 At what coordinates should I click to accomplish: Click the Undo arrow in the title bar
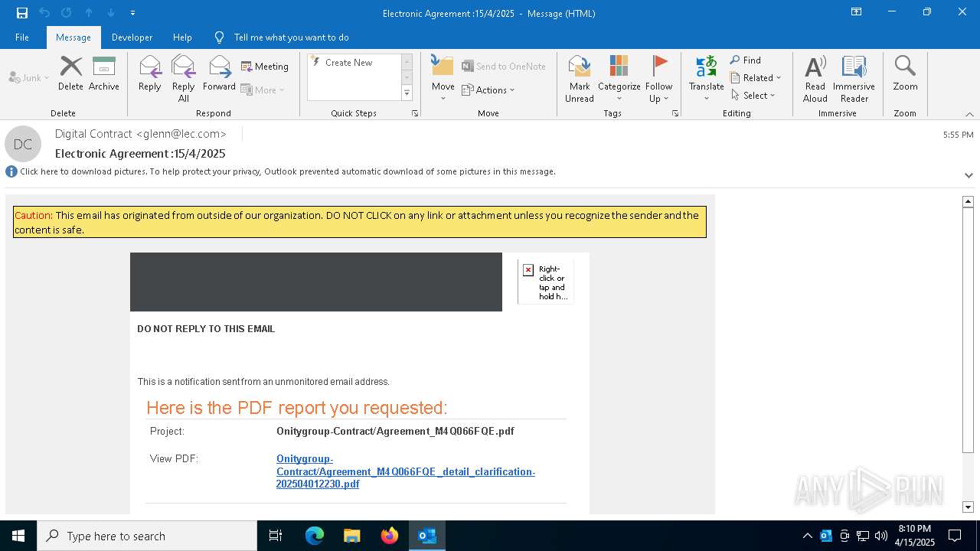tap(44, 13)
